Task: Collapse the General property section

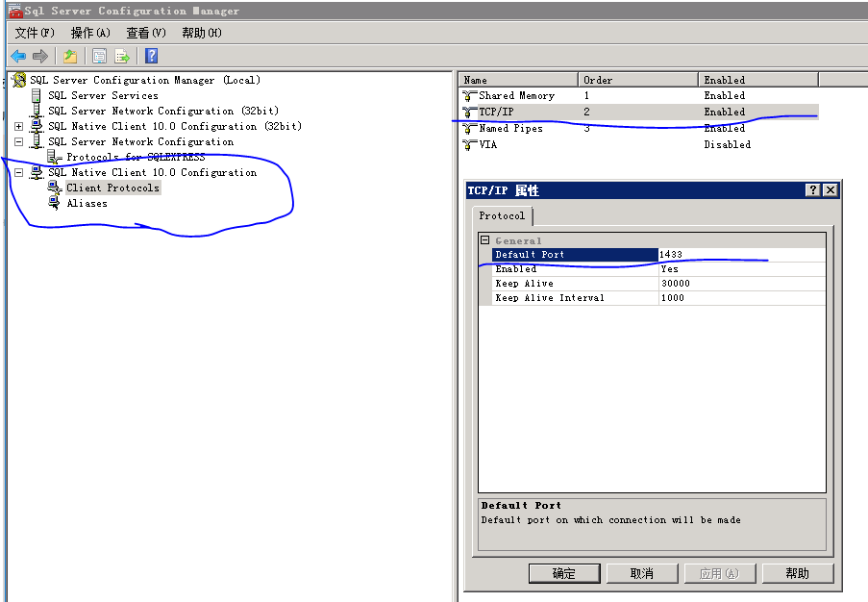Action: coord(485,240)
